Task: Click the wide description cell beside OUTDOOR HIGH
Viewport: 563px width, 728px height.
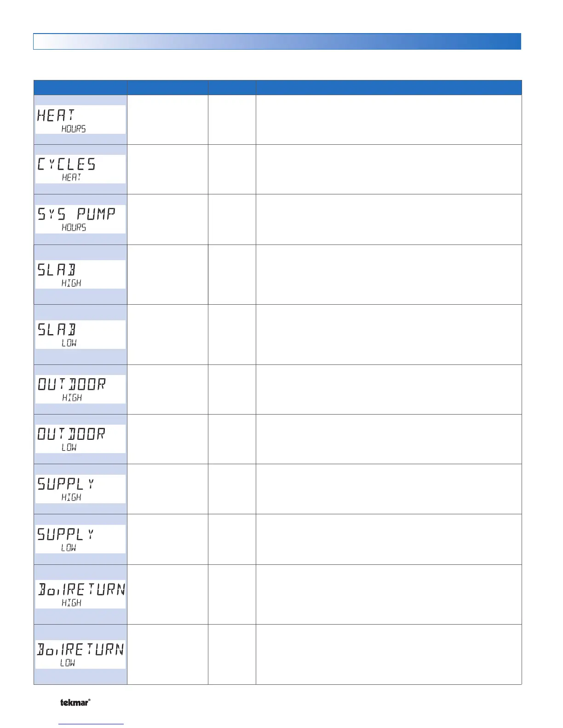Action: 389,389
